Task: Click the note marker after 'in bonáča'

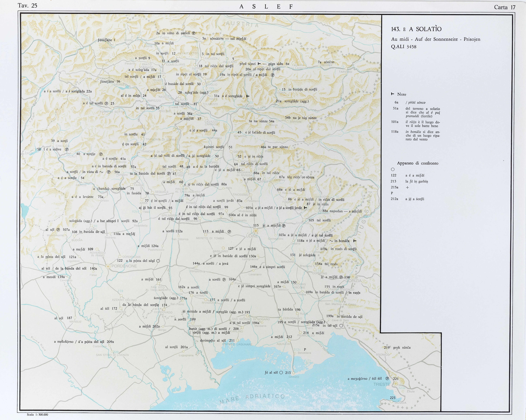Action: coord(355,241)
